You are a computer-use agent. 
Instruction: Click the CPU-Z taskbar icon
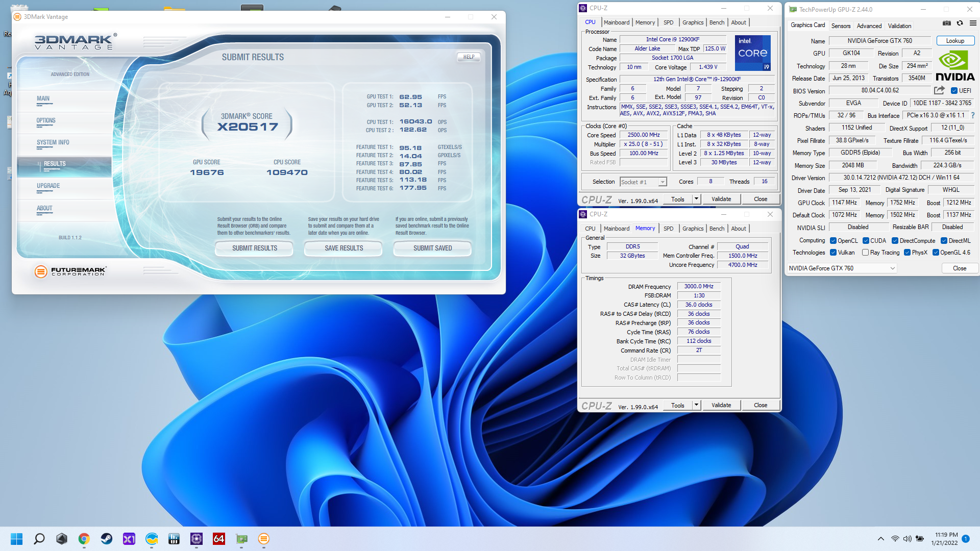[197, 539]
